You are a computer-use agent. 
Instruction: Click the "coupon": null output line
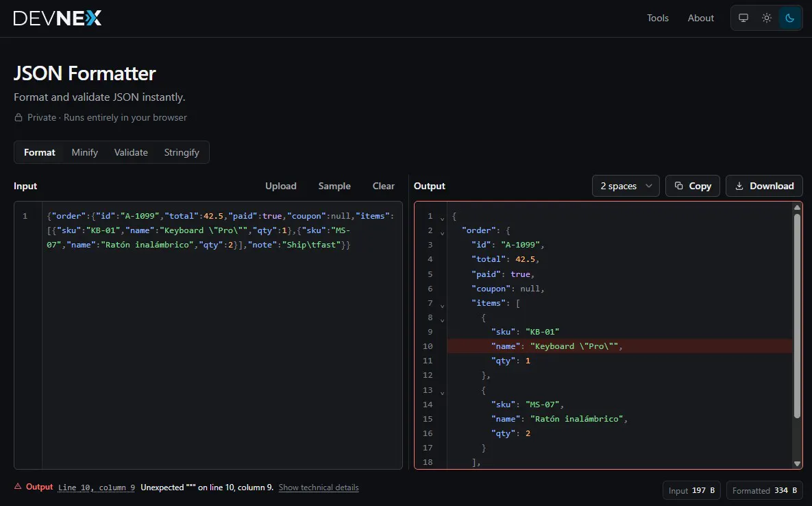508,289
